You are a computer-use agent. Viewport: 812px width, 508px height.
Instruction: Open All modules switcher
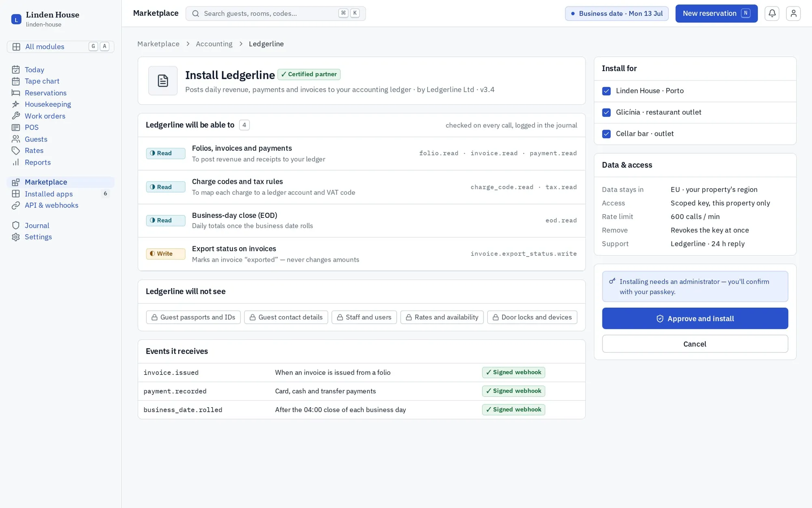[x=60, y=47]
